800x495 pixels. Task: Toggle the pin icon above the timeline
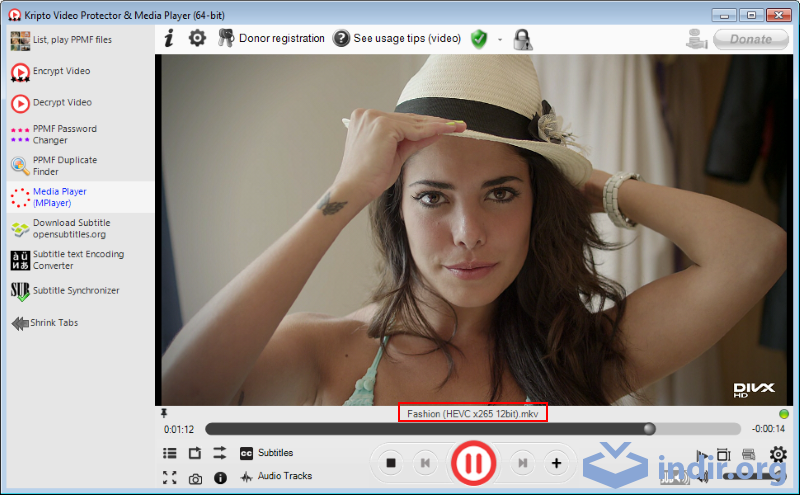pyautogui.click(x=164, y=413)
